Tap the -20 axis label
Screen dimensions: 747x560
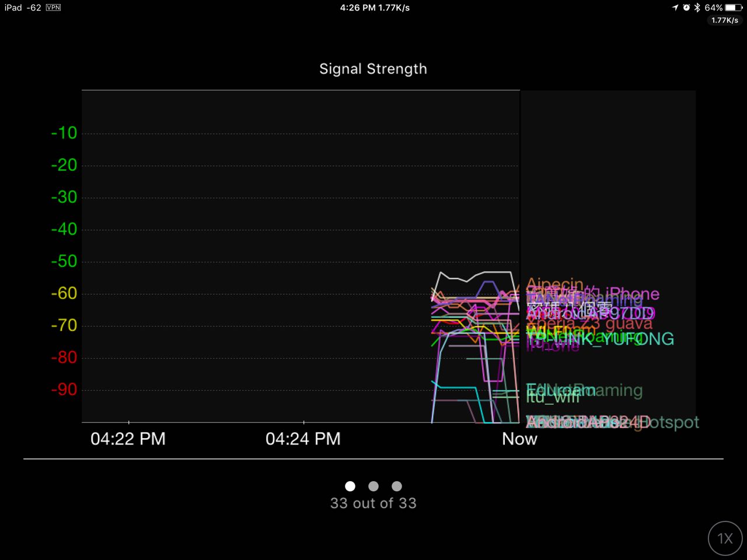(64, 165)
